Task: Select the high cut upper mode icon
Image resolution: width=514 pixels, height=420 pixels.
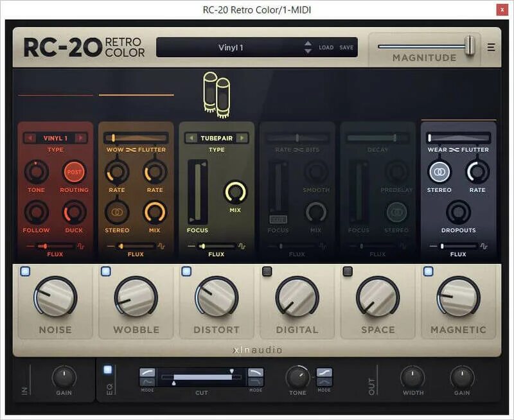Action: (x=256, y=372)
